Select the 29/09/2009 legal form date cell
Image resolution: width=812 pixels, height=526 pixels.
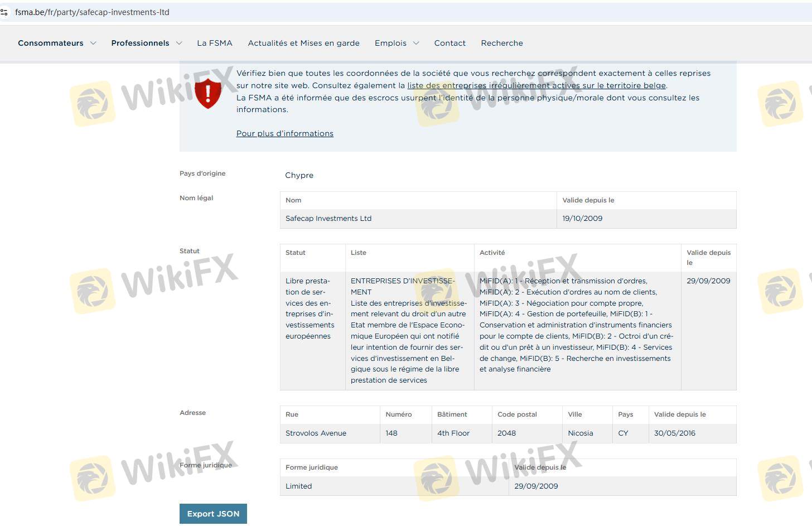click(622, 486)
